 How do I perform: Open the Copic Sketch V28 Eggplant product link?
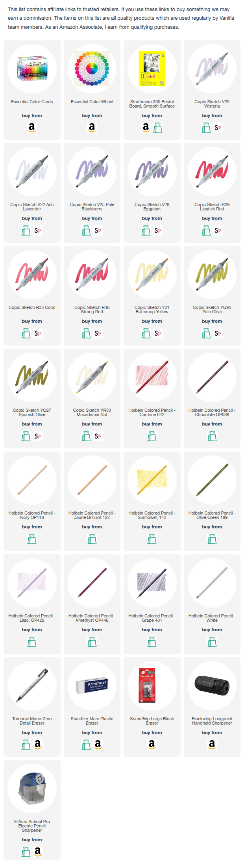point(152,207)
